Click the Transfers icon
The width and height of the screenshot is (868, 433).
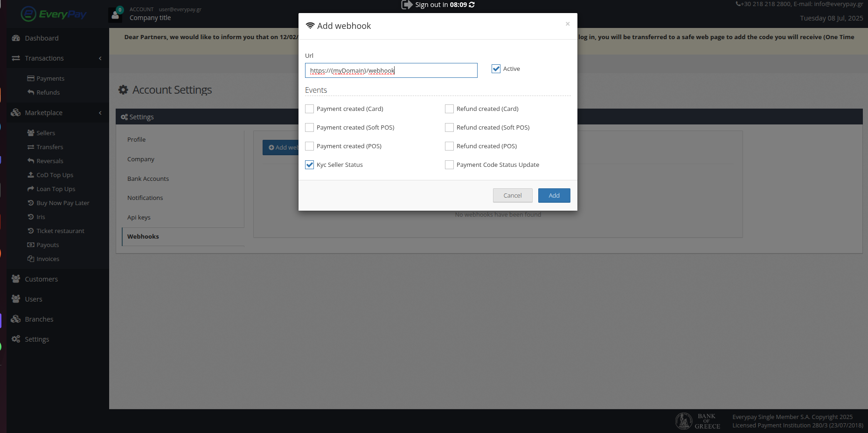click(31, 147)
